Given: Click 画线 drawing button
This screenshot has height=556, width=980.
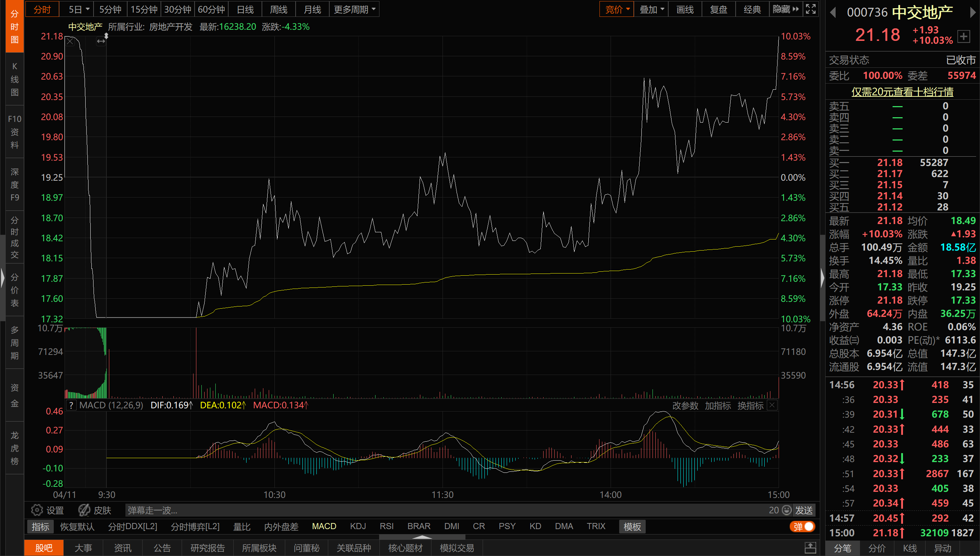Looking at the screenshot, I should (685, 9).
